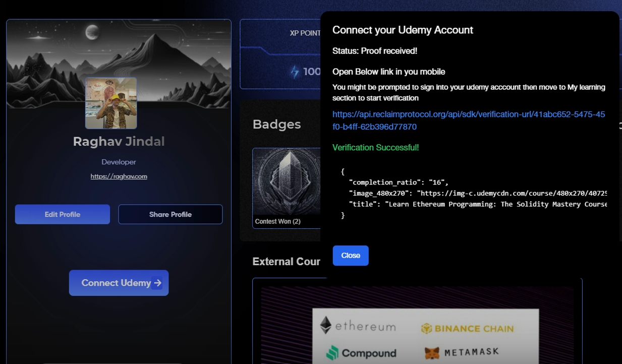
Task: Click the XP POINTS label
Action: tap(305, 33)
